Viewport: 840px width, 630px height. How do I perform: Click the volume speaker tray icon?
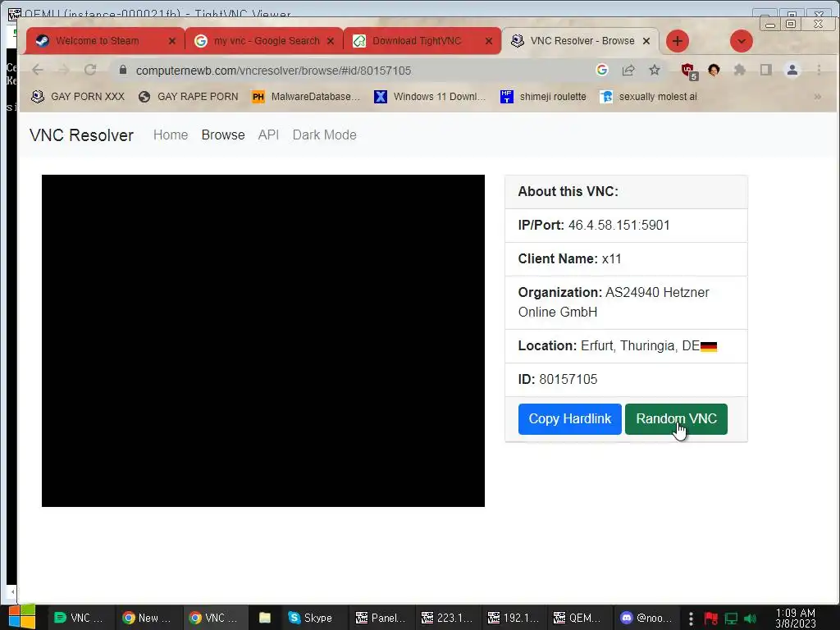[x=750, y=619]
